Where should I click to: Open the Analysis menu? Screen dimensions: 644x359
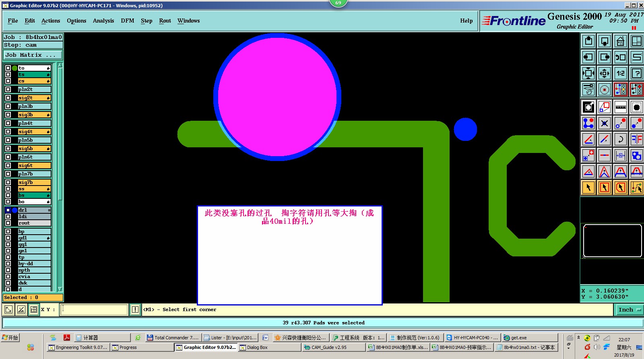(103, 21)
